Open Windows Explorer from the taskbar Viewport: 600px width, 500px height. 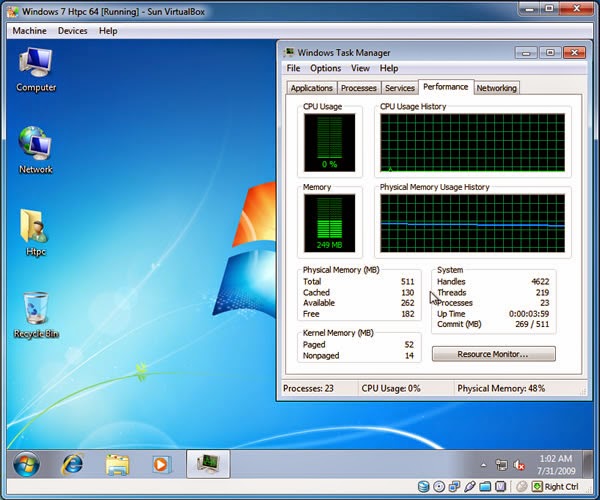click(117, 464)
